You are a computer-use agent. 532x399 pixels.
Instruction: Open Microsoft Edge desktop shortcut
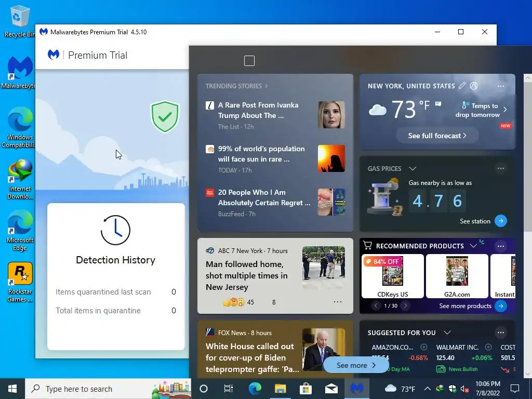pos(20,231)
